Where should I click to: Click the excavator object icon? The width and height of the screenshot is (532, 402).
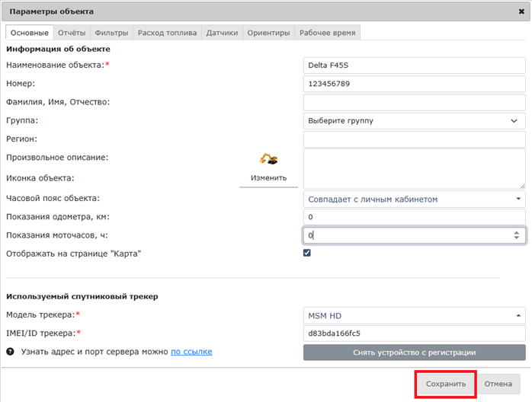coord(268,159)
